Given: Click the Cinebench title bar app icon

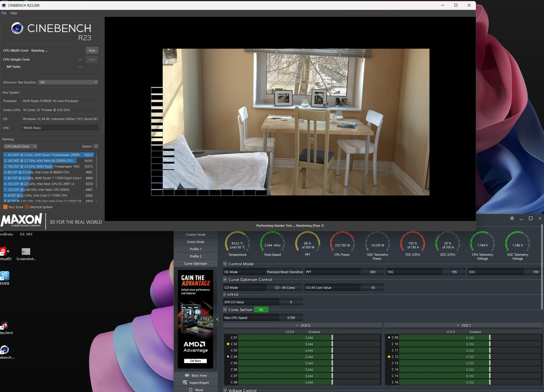Looking at the screenshot, I should click(x=4, y=5).
